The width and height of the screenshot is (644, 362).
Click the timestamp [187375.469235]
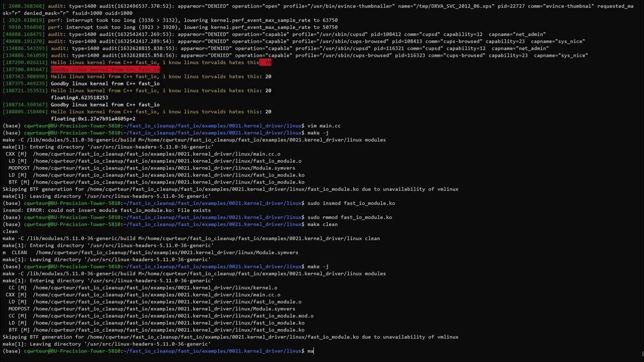(x=25, y=83)
